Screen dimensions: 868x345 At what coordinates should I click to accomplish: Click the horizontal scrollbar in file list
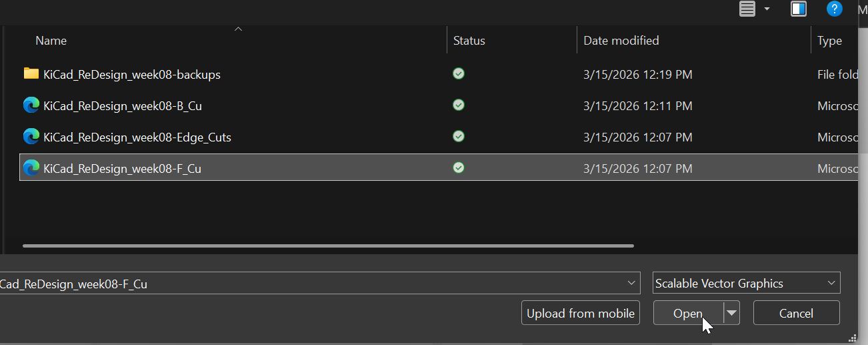(x=327, y=246)
